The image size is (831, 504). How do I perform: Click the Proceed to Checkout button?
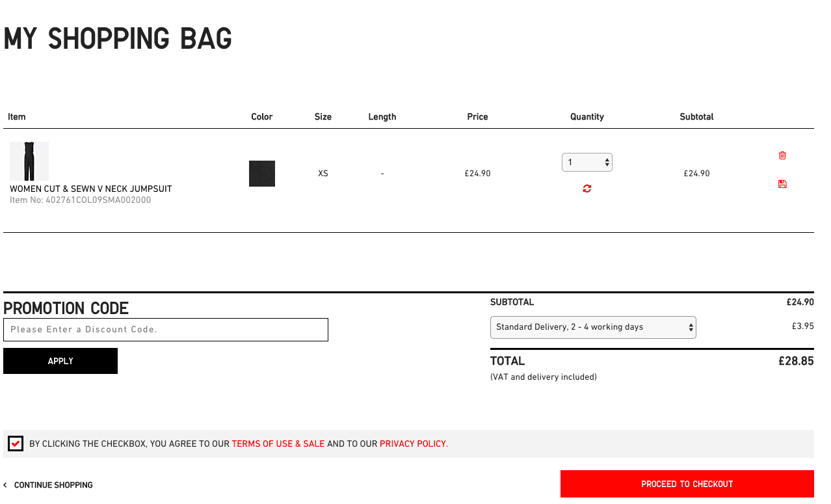(x=687, y=484)
